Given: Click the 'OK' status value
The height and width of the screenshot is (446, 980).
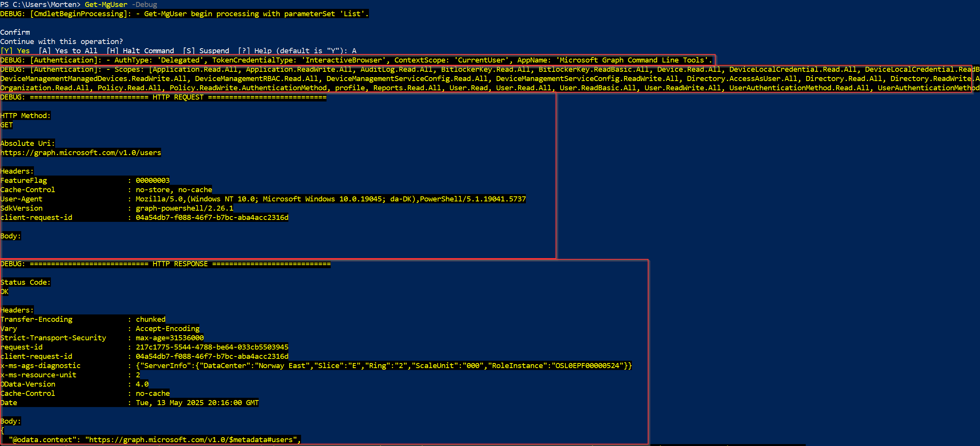Looking at the screenshot, I should pyautogui.click(x=4, y=292).
